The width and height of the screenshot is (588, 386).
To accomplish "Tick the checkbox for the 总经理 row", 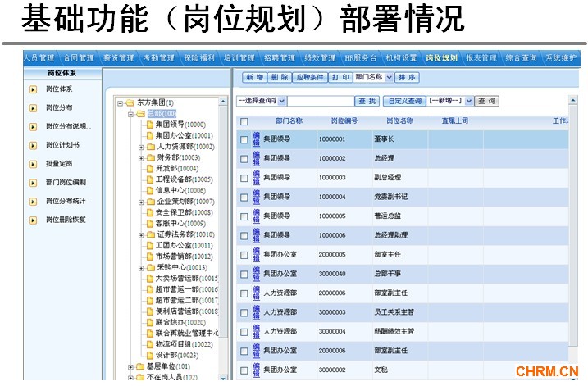I will point(244,158).
